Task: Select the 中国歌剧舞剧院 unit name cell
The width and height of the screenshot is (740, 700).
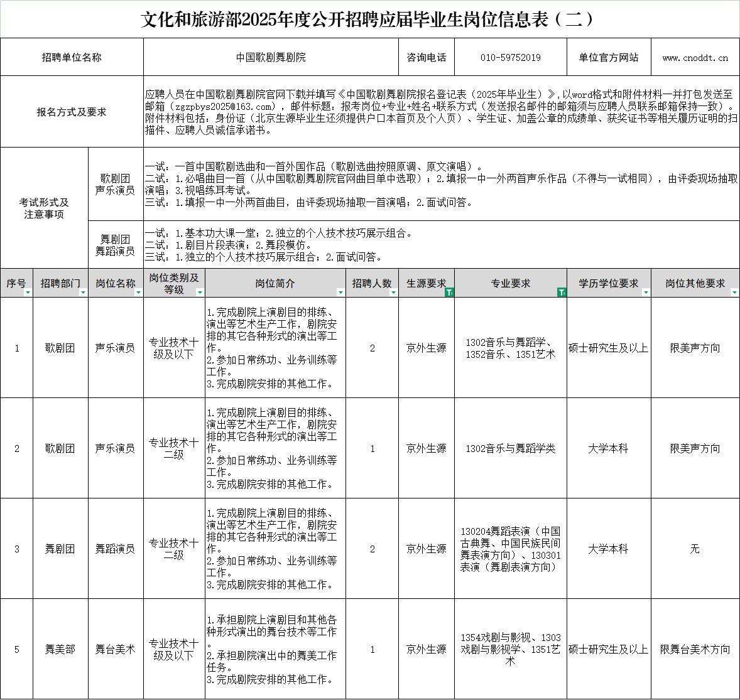Action: tap(271, 58)
